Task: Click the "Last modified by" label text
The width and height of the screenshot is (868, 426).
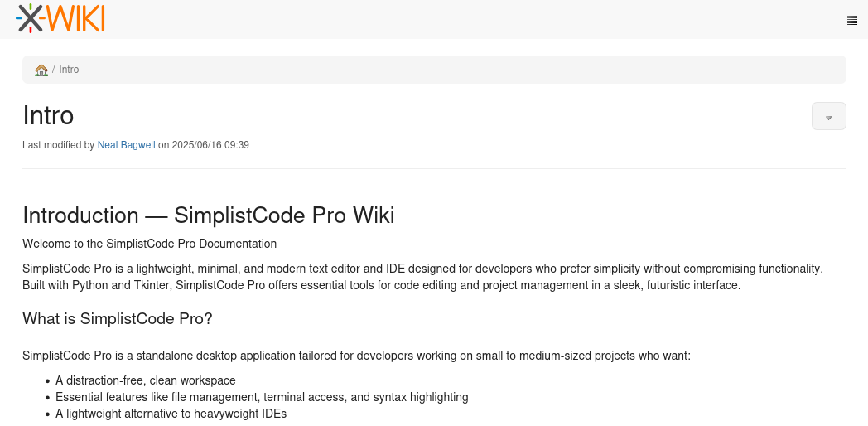Action: pyautogui.click(x=58, y=145)
